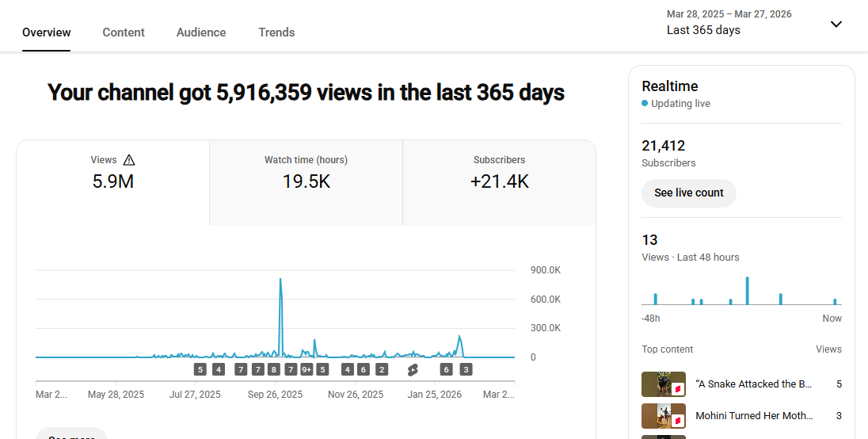
Task: Switch to the Content tab
Action: (x=124, y=32)
